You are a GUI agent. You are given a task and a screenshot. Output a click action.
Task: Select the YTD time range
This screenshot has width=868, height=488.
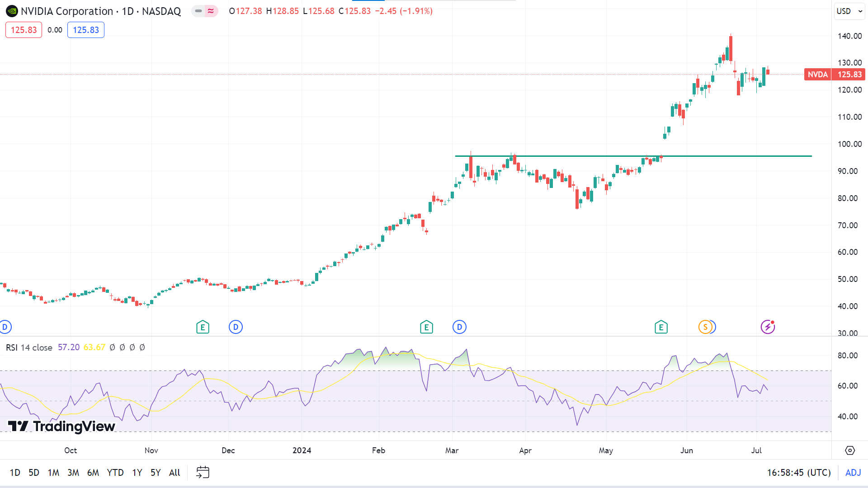(115, 473)
